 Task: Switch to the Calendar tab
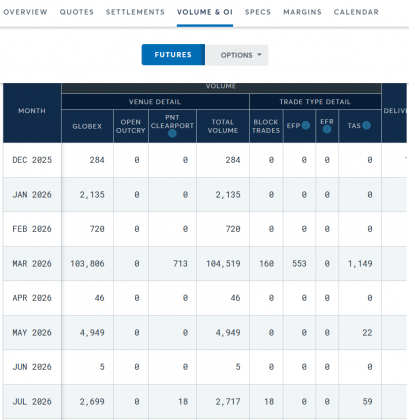coord(356,12)
